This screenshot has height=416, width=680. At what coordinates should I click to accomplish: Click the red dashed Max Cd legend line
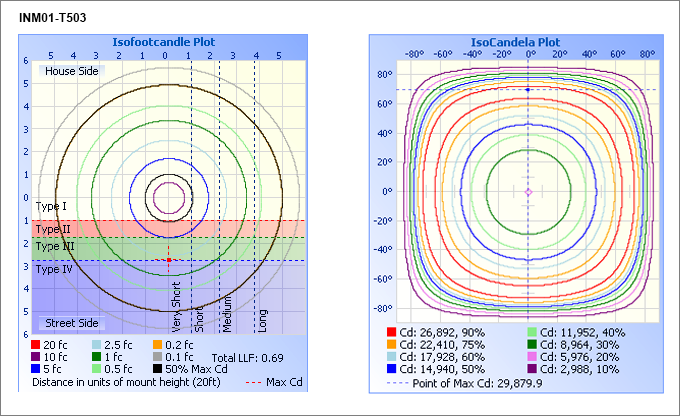[250, 382]
